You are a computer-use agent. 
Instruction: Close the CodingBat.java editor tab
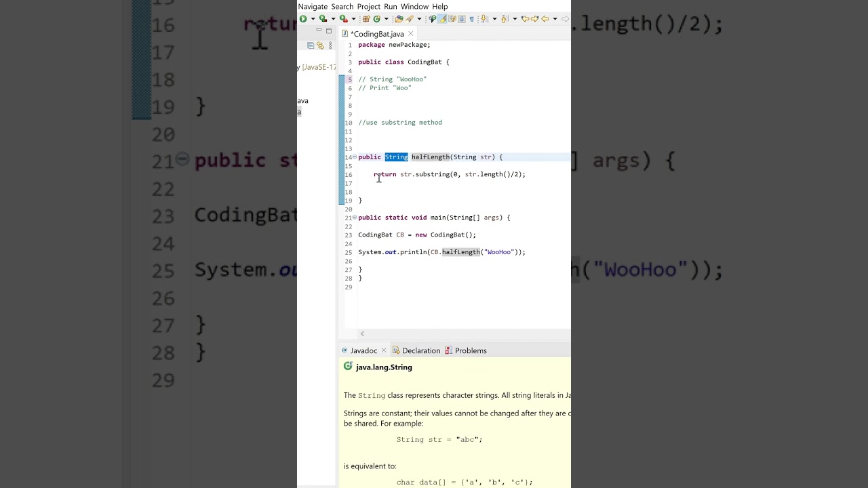click(x=410, y=33)
